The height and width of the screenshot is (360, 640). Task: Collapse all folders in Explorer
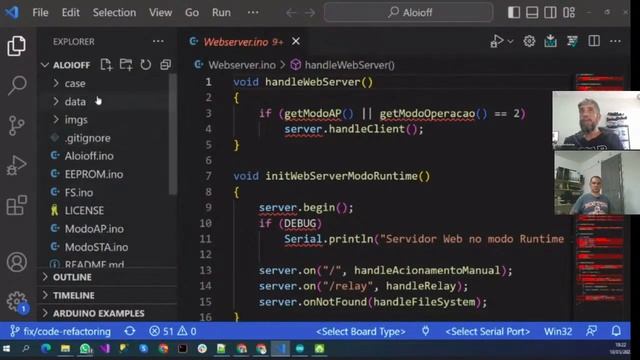(x=165, y=64)
